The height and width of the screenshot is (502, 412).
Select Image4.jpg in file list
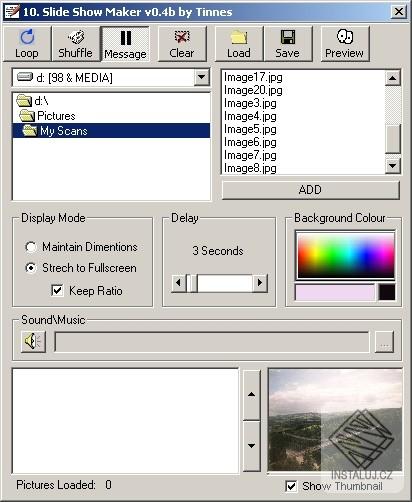(x=250, y=116)
